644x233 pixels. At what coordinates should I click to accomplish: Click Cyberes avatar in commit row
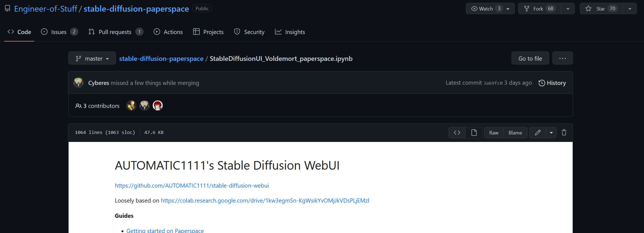pos(79,82)
